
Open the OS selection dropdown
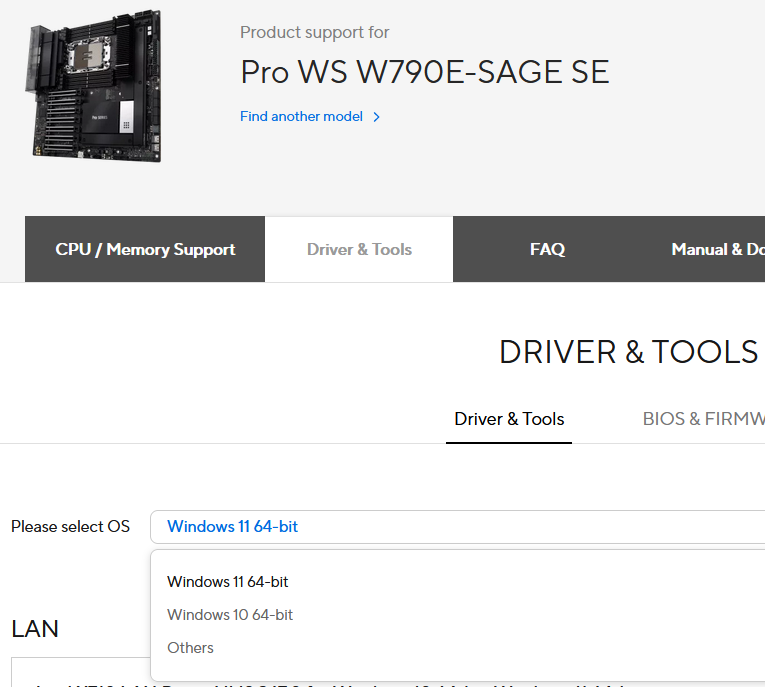[x=458, y=527]
